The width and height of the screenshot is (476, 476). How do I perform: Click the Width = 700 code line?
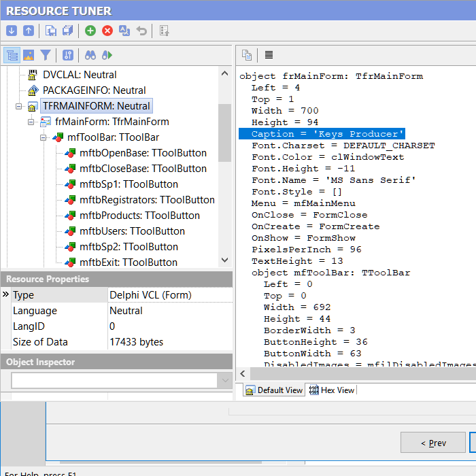point(285,111)
